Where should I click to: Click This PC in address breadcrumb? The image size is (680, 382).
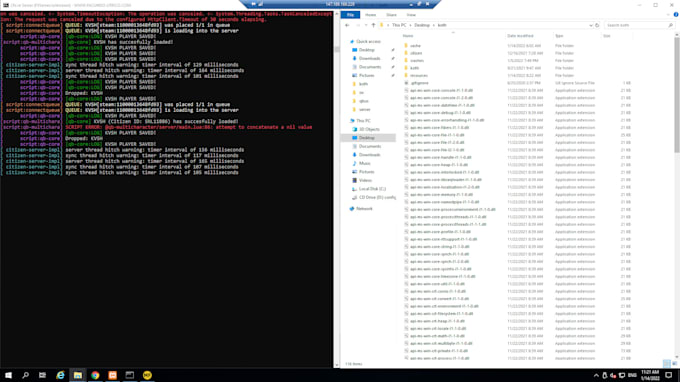click(x=399, y=25)
